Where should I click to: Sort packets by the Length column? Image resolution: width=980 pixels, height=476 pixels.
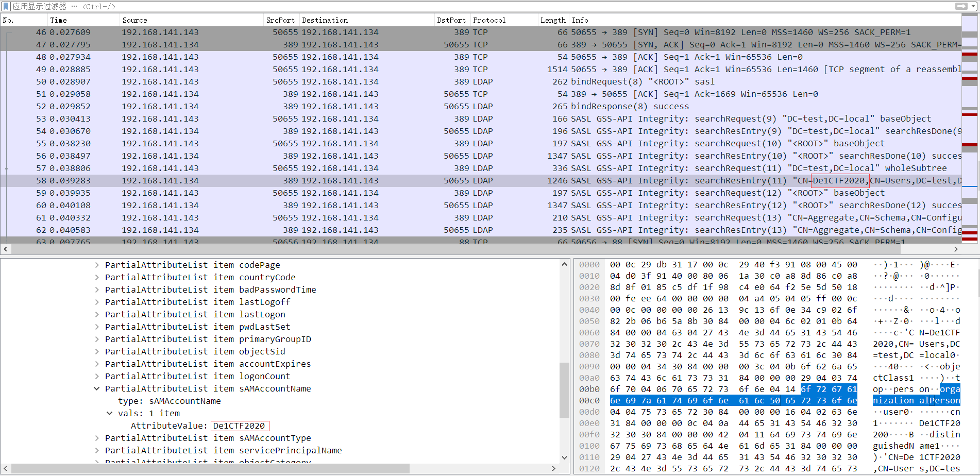click(x=552, y=20)
